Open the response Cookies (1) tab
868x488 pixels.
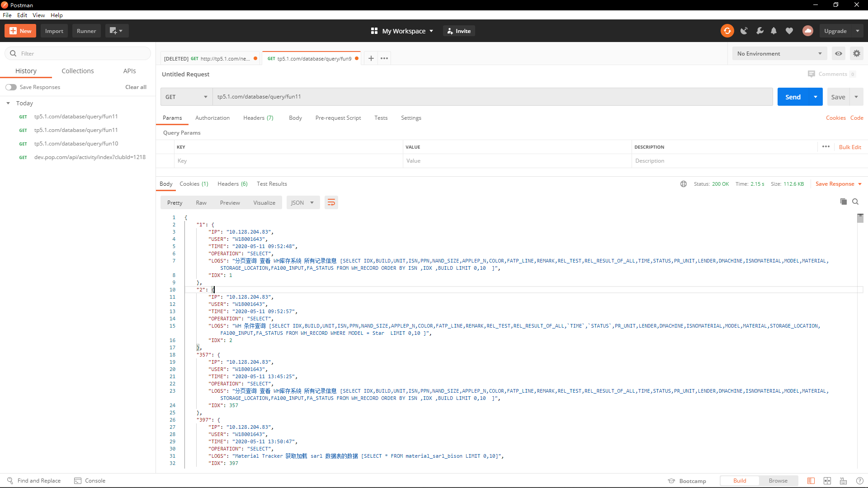tap(194, 184)
